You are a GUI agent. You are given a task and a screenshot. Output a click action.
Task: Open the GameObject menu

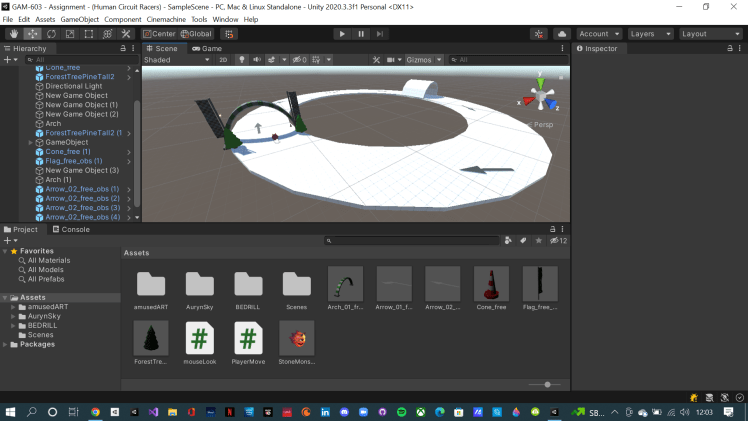coord(80,19)
